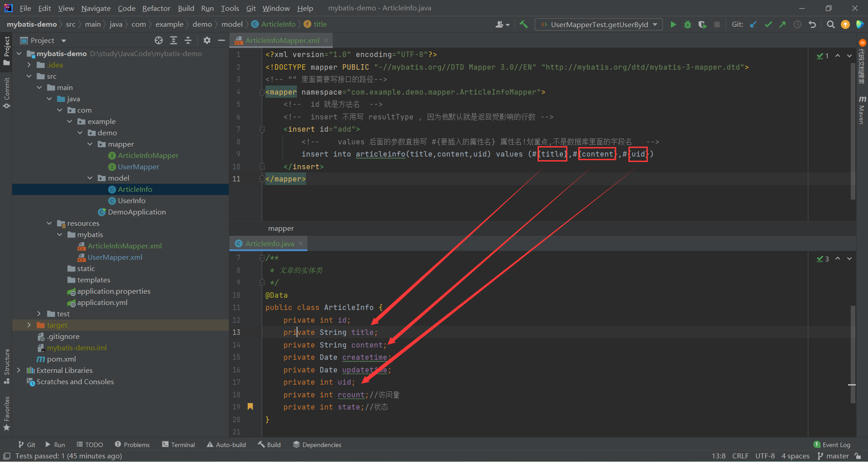Image resolution: width=868 pixels, height=462 pixels.
Task: Collapse the mapper package
Action: 90,144
